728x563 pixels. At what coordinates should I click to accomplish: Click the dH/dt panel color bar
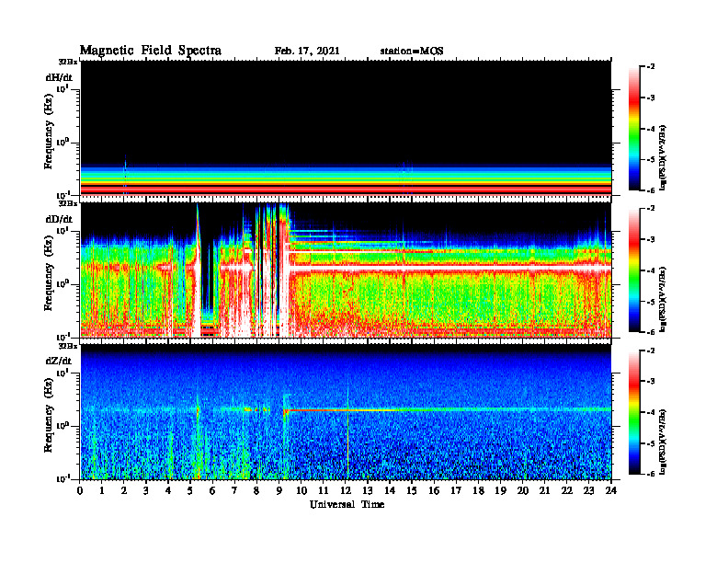(x=634, y=128)
